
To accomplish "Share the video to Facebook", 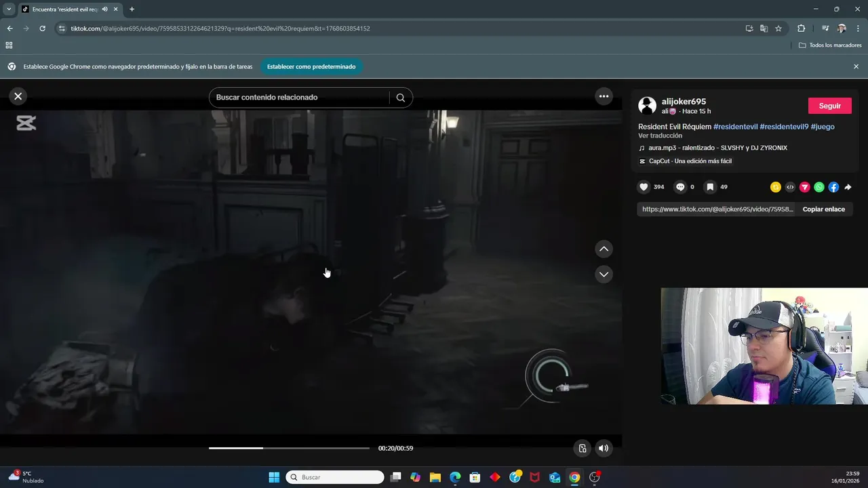I will pos(833,187).
